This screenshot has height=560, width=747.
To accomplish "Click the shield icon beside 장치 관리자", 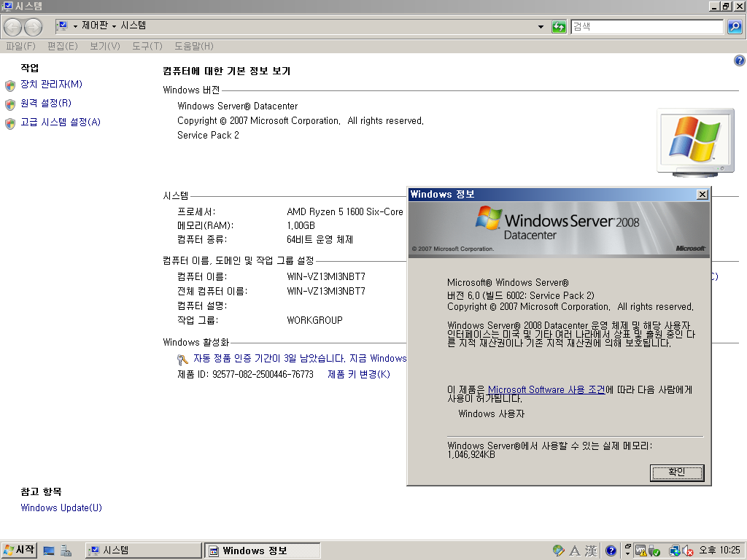I will coord(10,86).
